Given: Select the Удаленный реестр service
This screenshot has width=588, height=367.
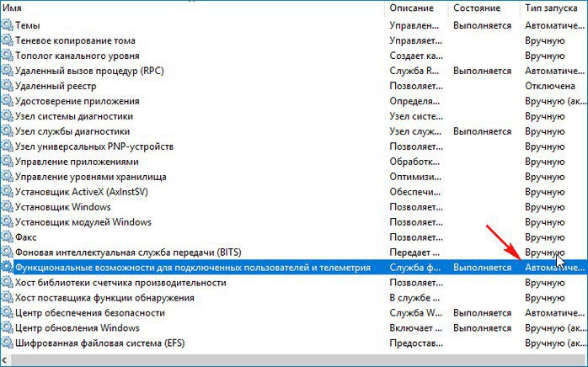Looking at the screenshot, I should pyautogui.click(x=56, y=86).
